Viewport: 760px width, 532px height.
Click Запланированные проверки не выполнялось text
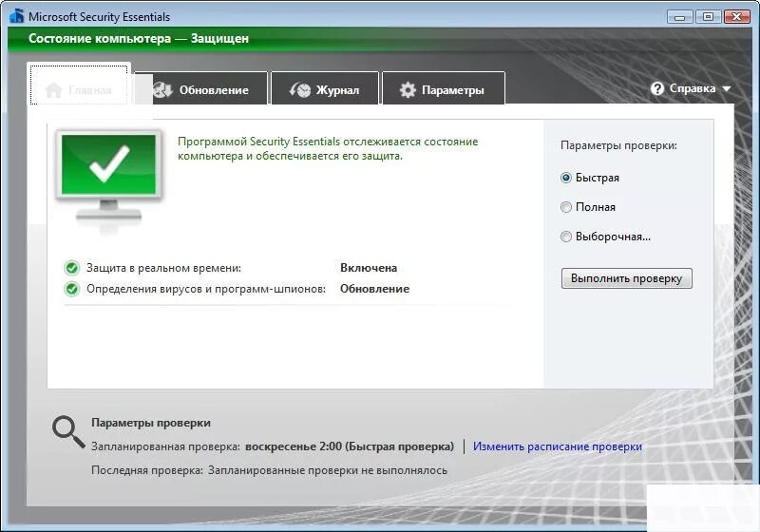[x=328, y=470]
